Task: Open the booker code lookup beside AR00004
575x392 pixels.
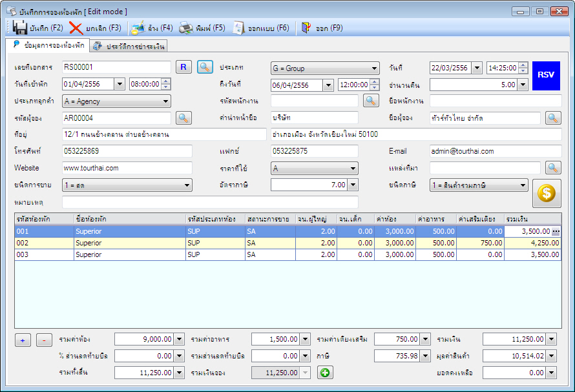Action: coord(183,118)
